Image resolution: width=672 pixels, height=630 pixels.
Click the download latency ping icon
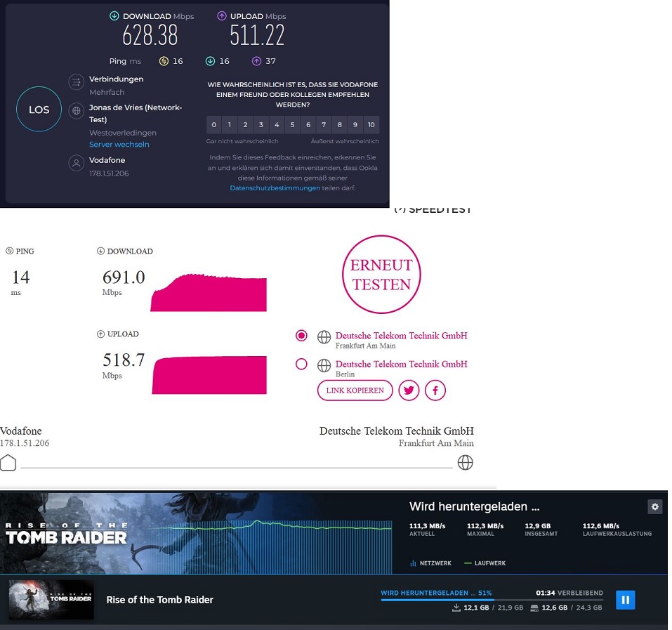(x=210, y=61)
